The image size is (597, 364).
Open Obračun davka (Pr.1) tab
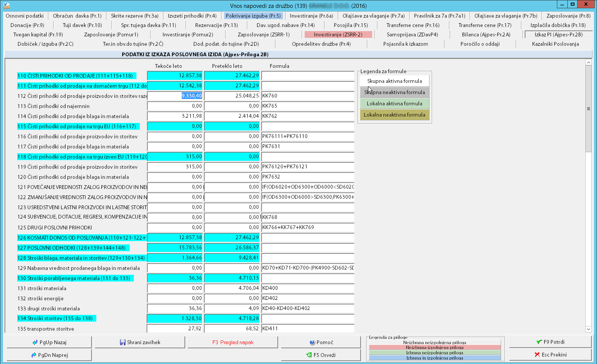[x=77, y=16]
